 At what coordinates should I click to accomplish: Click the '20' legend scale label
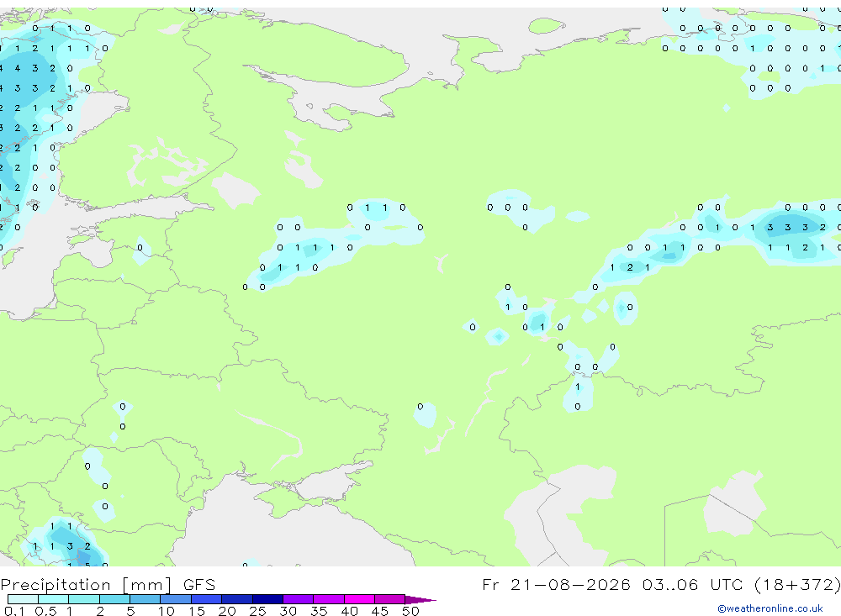click(227, 611)
